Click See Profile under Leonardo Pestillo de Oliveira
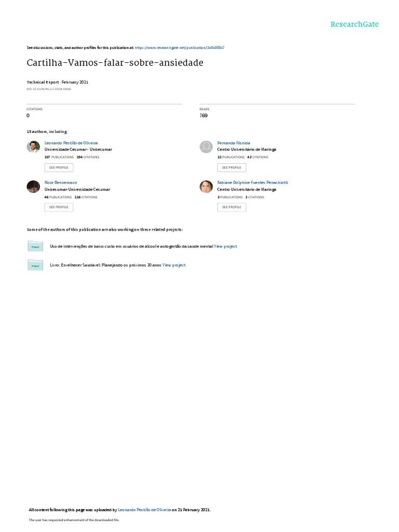 pyautogui.click(x=59, y=168)
